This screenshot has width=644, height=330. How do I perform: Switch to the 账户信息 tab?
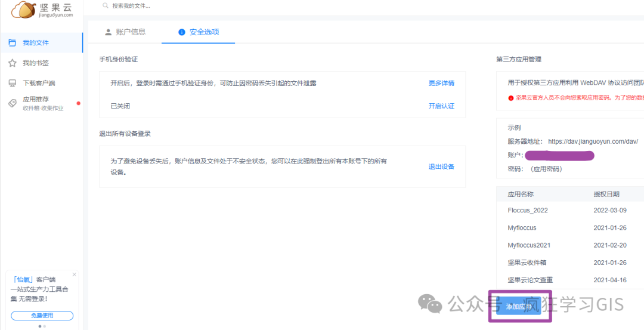click(x=125, y=32)
